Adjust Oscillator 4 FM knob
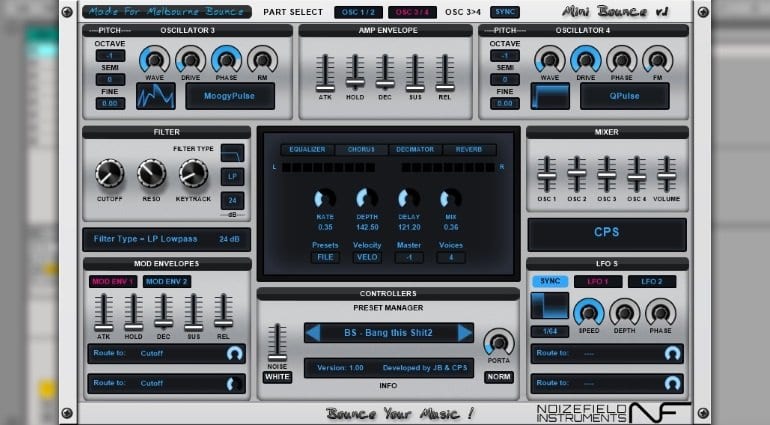770x425 pixels. [658, 59]
